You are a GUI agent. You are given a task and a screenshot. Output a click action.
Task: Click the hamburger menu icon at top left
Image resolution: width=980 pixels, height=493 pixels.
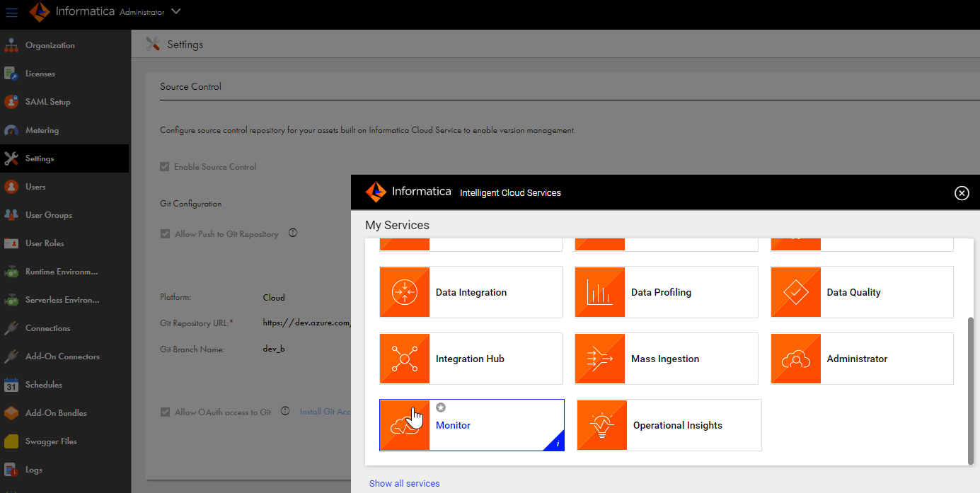(11, 12)
